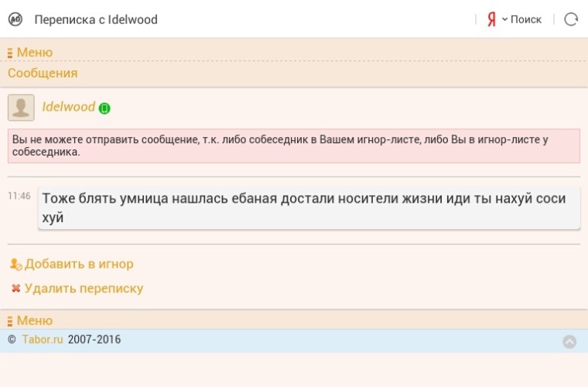Viewport: 588px width, 387px height.
Task: Open Idelwood's profile via username link
Action: point(68,107)
